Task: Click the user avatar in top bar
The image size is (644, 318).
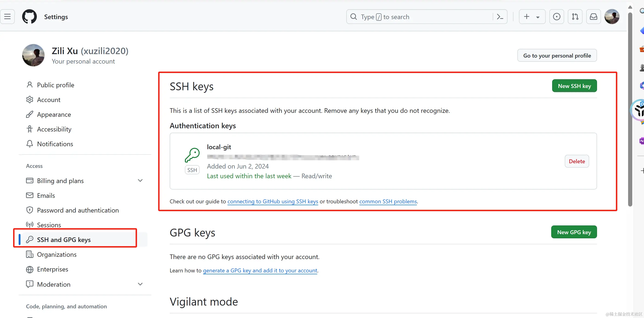Action: 612,17
